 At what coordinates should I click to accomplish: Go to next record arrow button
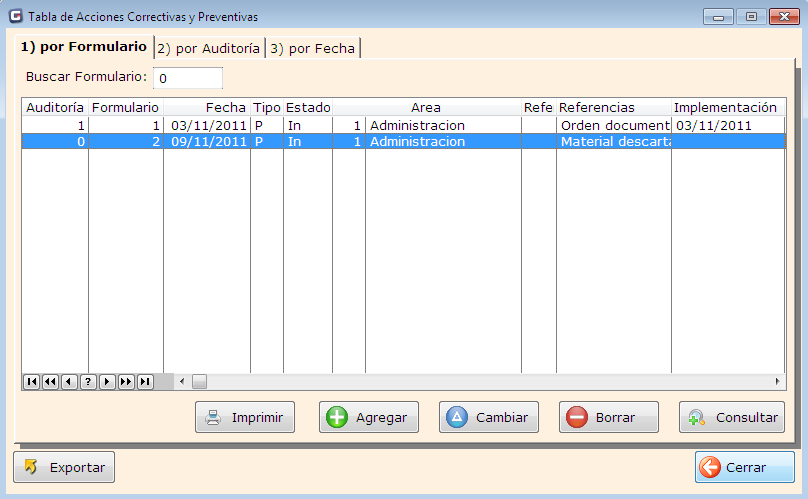(107, 381)
